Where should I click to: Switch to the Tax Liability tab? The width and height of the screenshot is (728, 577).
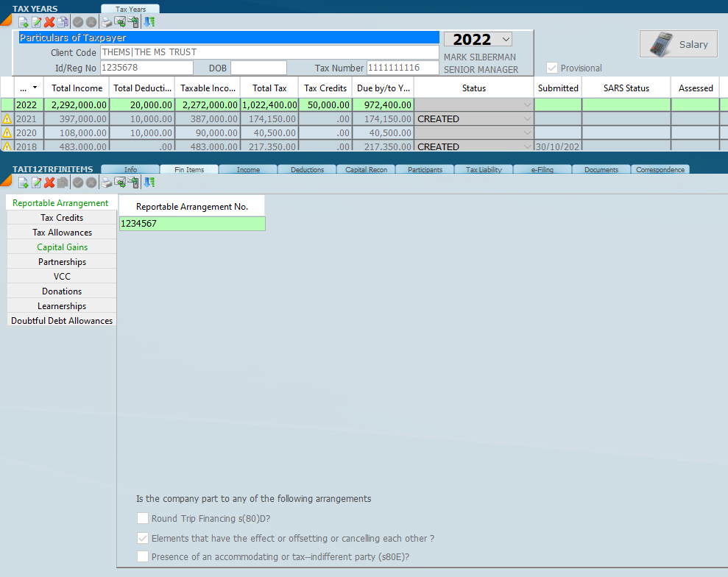tap(484, 170)
